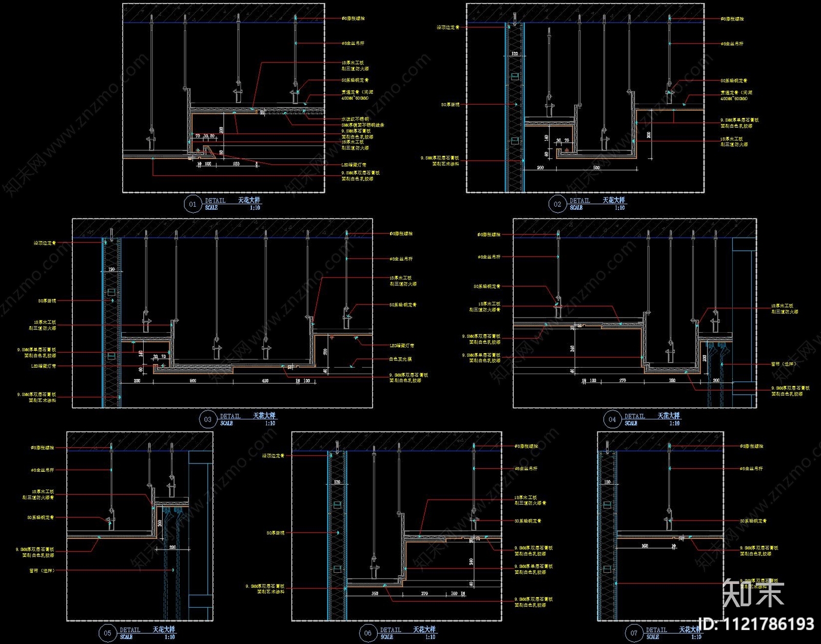The height and width of the screenshot is (644, 821).
Task: Click the 天花大样 title of detail 06
Action: (424, 629)
